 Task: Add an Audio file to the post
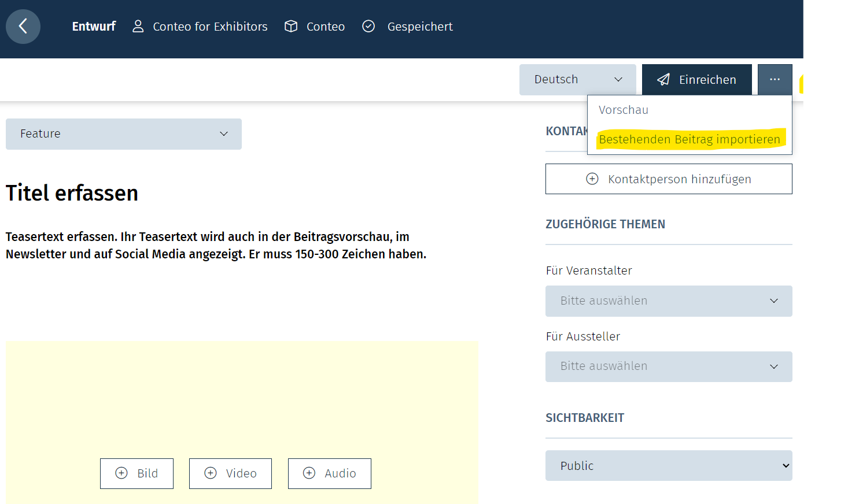point(330,473)
